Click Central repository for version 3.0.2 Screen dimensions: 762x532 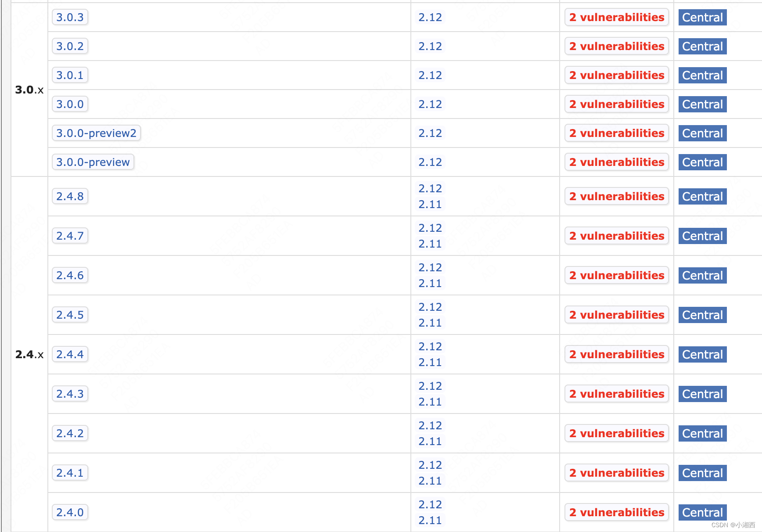point(702,46)
